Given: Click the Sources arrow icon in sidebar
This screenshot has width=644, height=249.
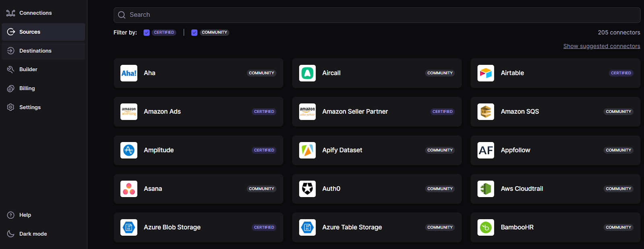Looking at the screenshot, I should [x=11, y=32].
